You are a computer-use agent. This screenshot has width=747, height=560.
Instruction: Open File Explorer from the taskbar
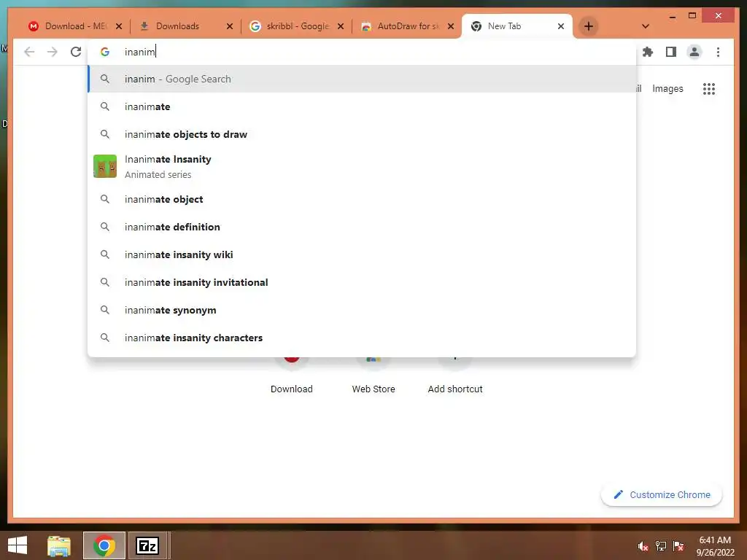point(59,545)
